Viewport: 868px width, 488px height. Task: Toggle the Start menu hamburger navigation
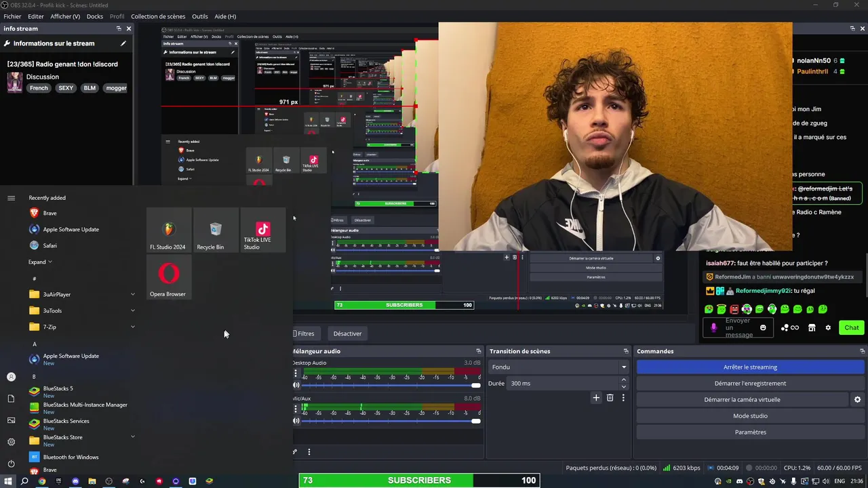coord(11,198)
